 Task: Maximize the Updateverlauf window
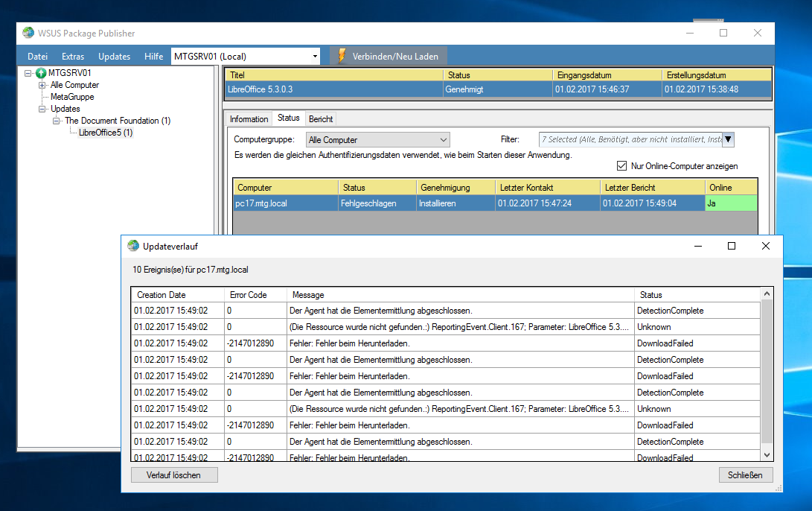tap(731, 246)
